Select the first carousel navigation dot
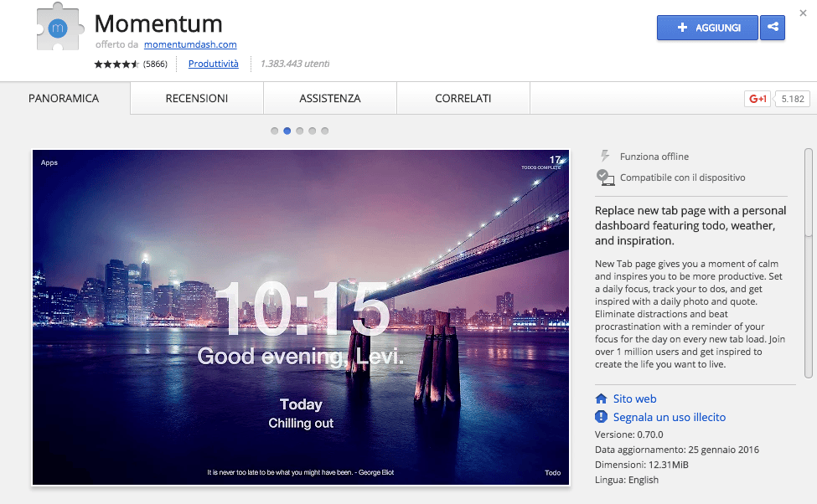Viewport: 817px width, 504px height. click(x=274, y=131)
